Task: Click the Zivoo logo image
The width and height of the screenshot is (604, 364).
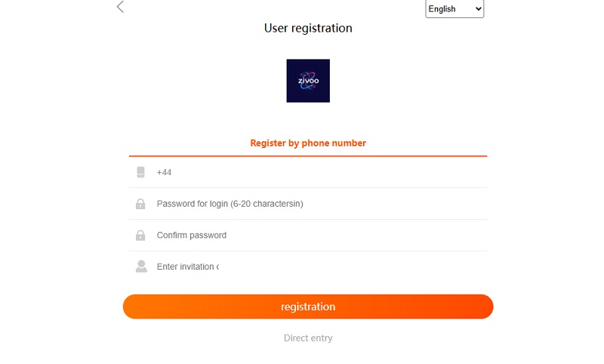Action: (x=308, y=81)
